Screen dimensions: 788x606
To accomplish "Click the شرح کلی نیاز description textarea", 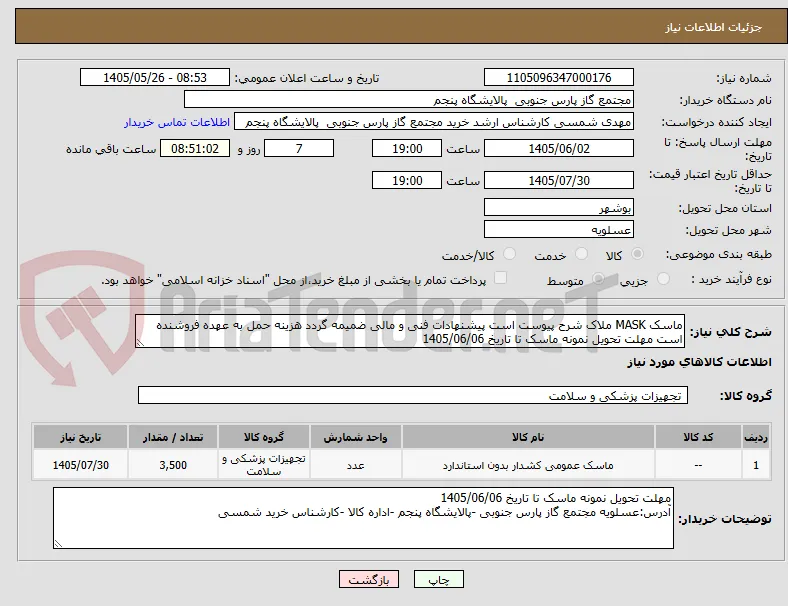I will pos(410,332).
